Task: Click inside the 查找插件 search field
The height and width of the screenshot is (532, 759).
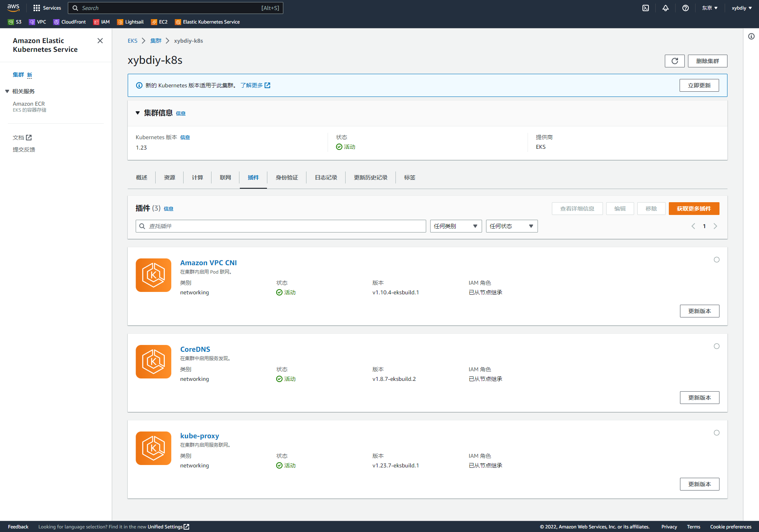Action: coord(281,226)
